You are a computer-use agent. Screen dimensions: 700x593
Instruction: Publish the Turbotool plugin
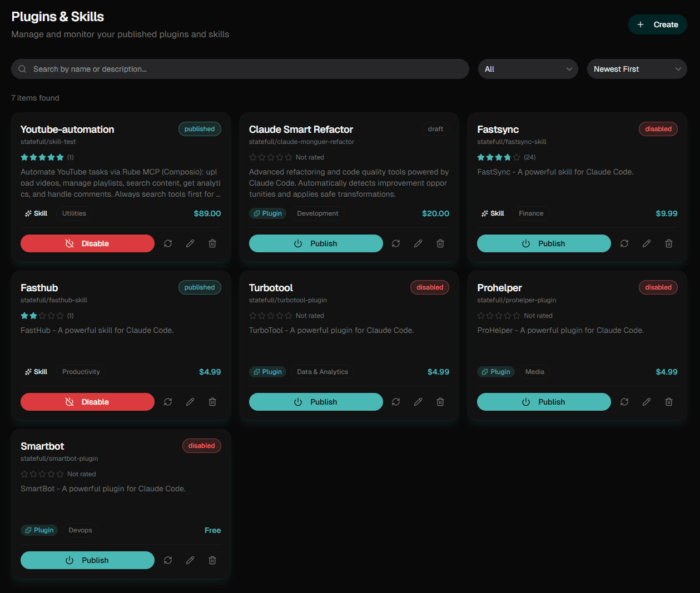click(x=316, y=402)
